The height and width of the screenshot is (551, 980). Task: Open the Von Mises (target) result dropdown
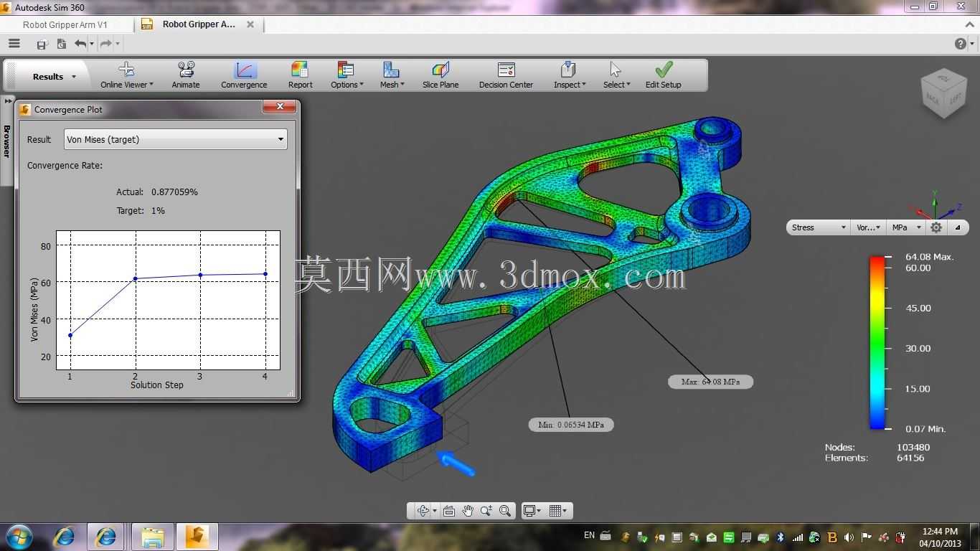(x=176, y=139)
